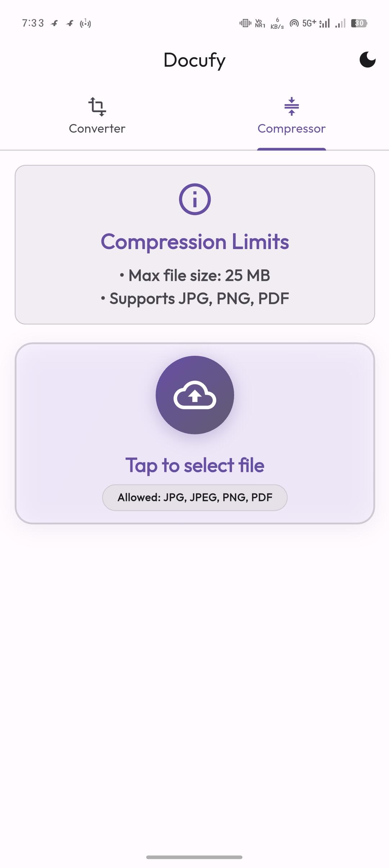Image resolution: width=389 pixels, height=868 pixels.
Task: Tap the bottom home gesture bar
Action: tap(194, 857)
